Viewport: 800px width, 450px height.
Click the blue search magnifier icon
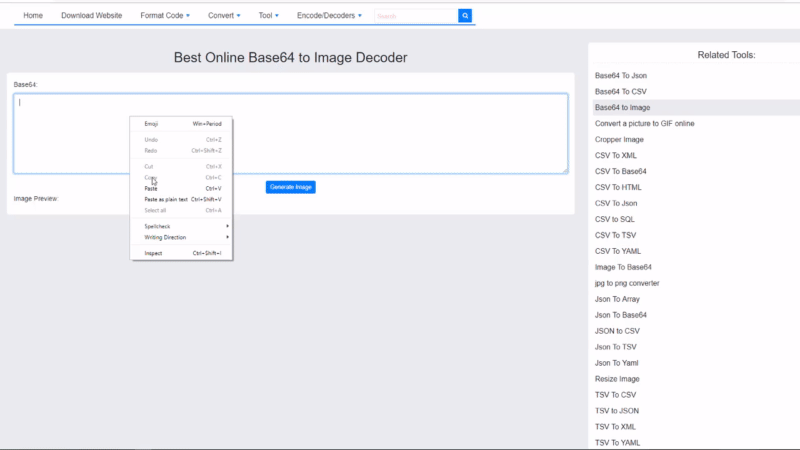(x=465, y=16)
